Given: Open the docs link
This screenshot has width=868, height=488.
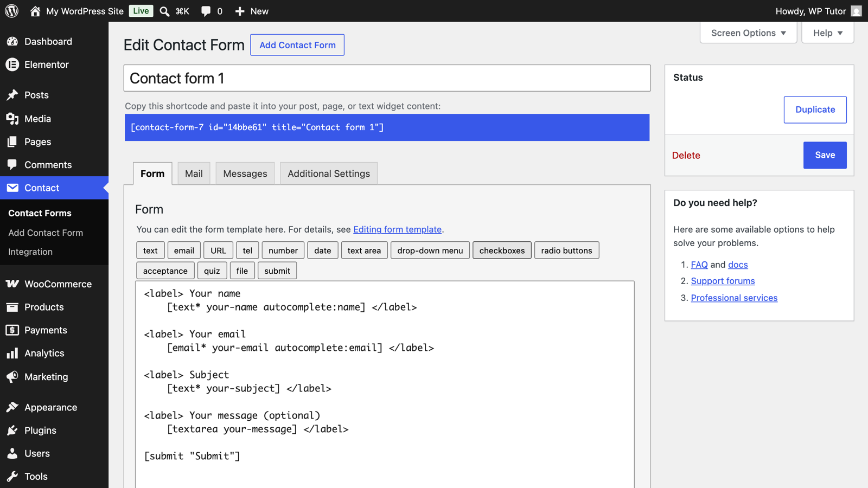Looking at the screenshot, I should tap(738, 265).
